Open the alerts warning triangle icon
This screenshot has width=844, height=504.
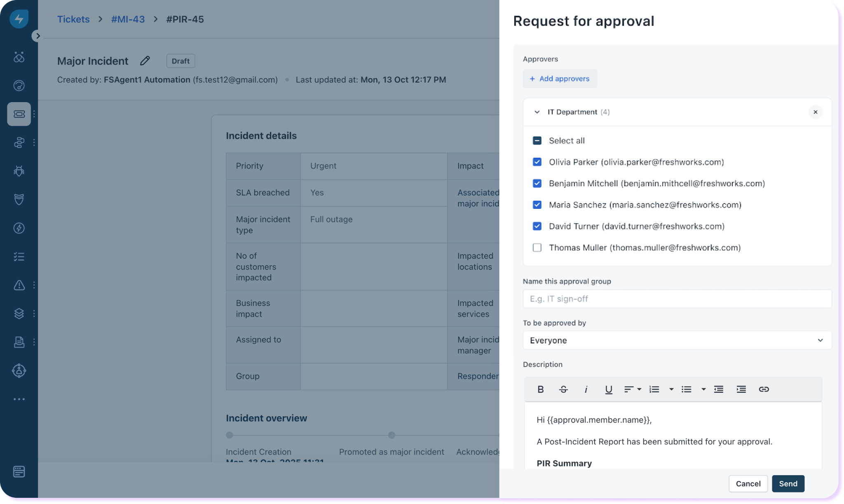click(x=19, y=285)
